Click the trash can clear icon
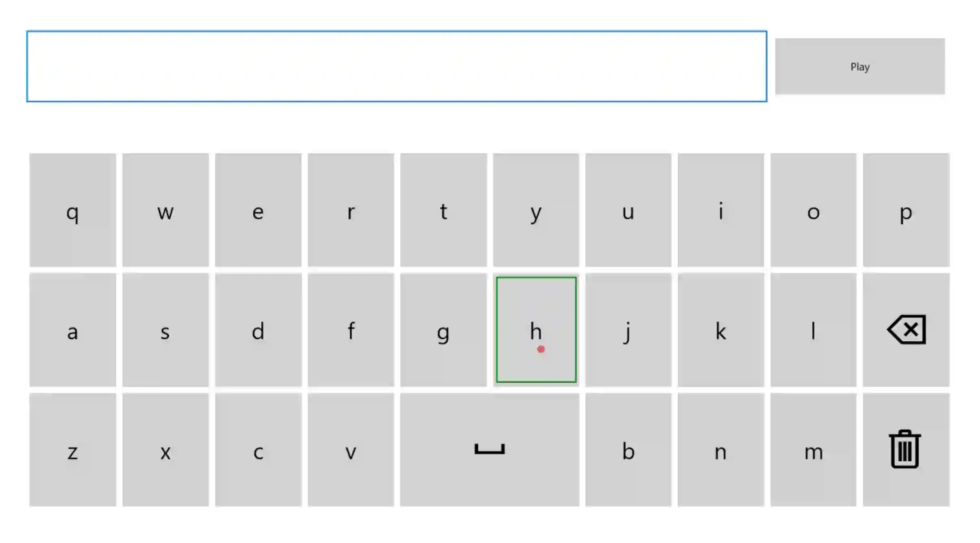The height and width of the screenshot is (543, 980). click(905, 449)
